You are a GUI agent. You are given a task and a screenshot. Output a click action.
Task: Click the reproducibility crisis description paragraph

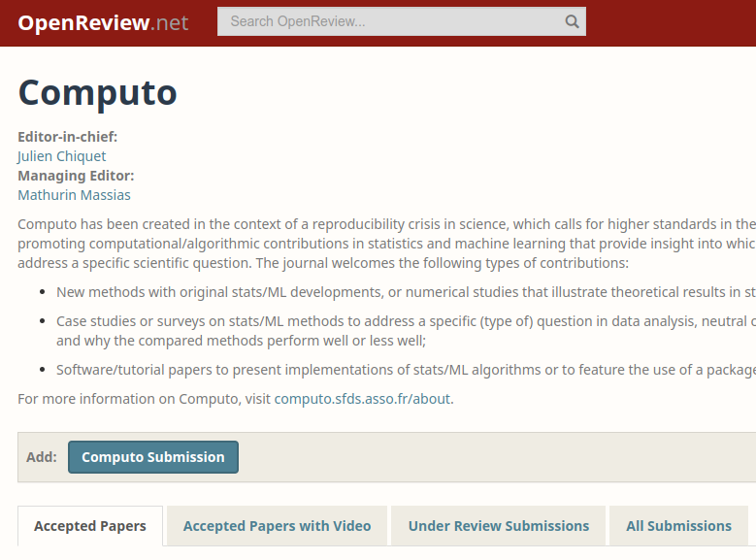coord(386,244)
